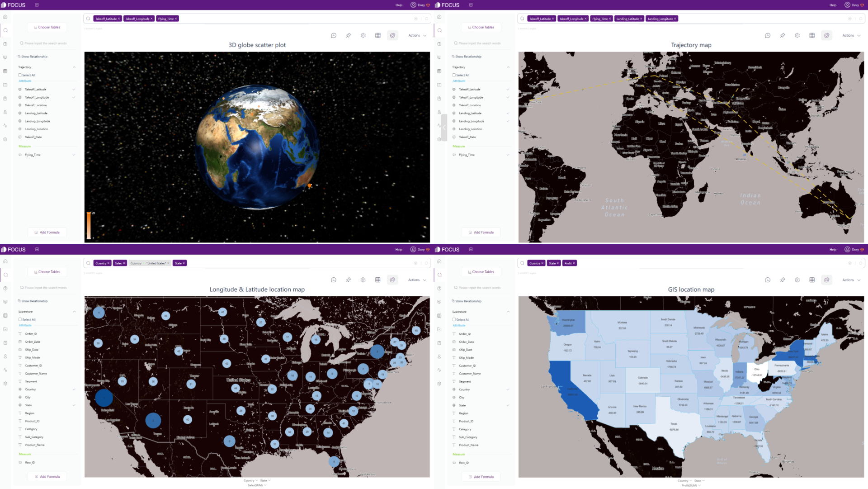868x489 pixels.
Task: Click Add Formula in Trajectory map window
Action: click(481, 233)
